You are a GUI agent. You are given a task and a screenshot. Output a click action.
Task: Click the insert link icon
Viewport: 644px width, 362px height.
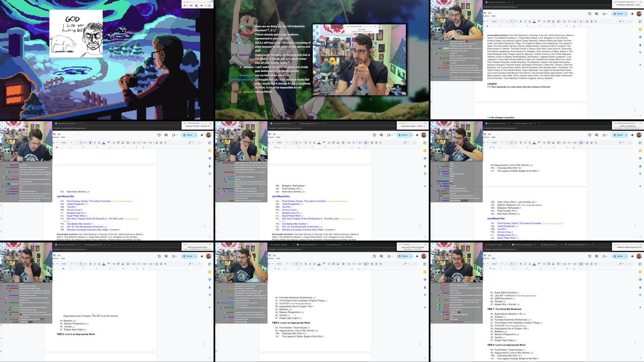[544, 21]
